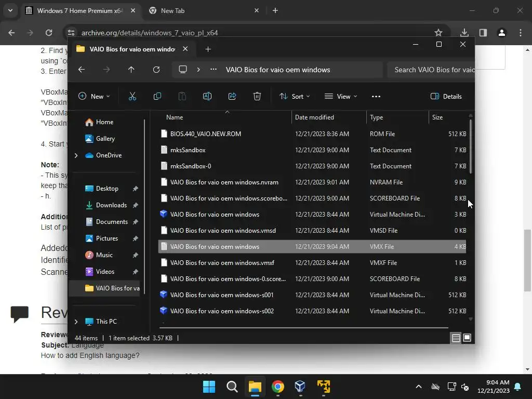Reload the archive.org page in Chrome
Viewport: 532px width, 399px height.
pyautogui.click(x=49, y=33)
